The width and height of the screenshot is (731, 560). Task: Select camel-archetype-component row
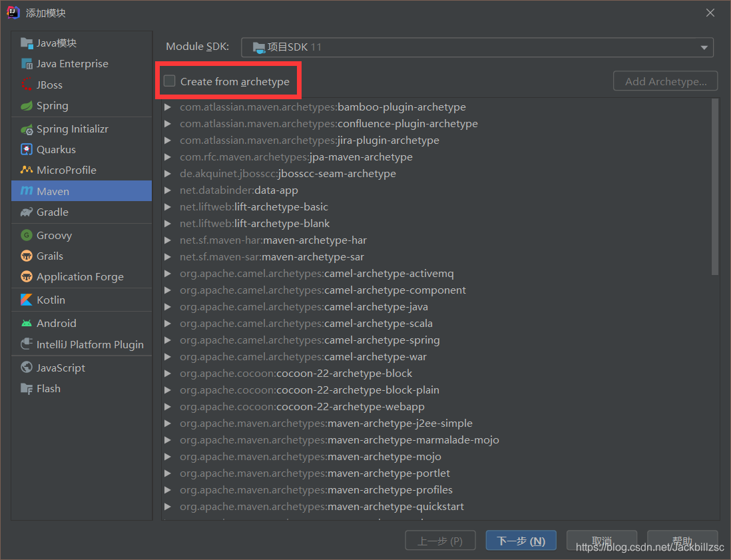click(x=436, y=290)
